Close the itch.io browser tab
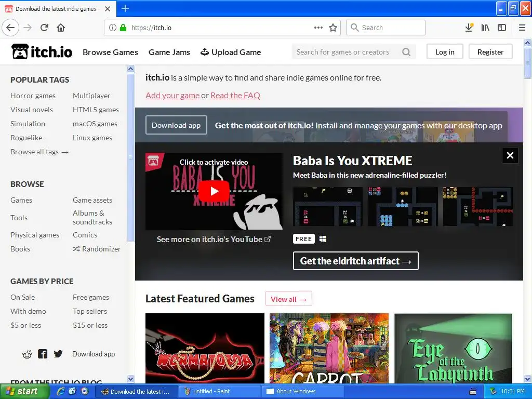Viewport: 532px width, 399px height. [108, 9]
